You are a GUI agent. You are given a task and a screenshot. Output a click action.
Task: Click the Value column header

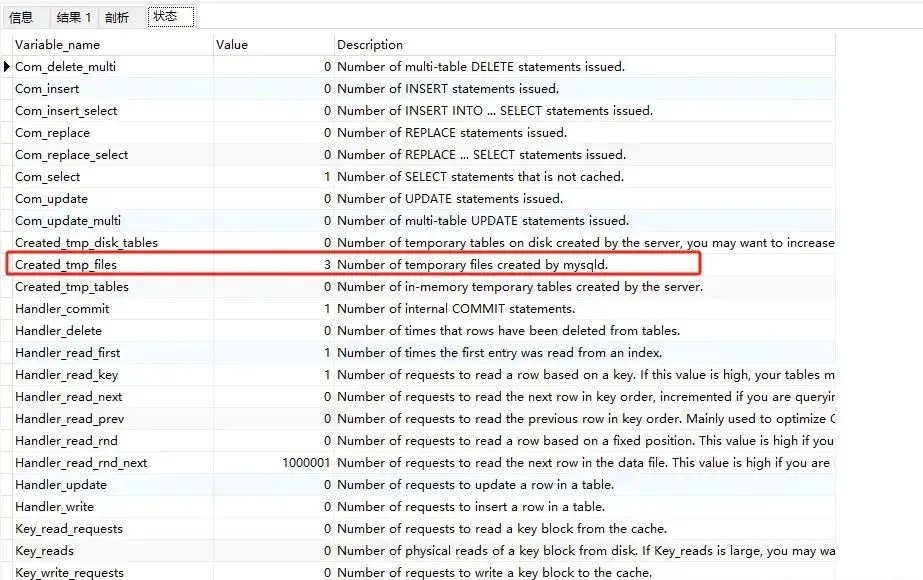pos(232,45)
